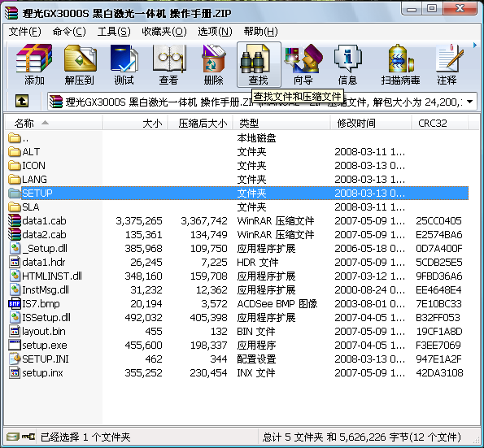Select the LANG folder icon

14,179
